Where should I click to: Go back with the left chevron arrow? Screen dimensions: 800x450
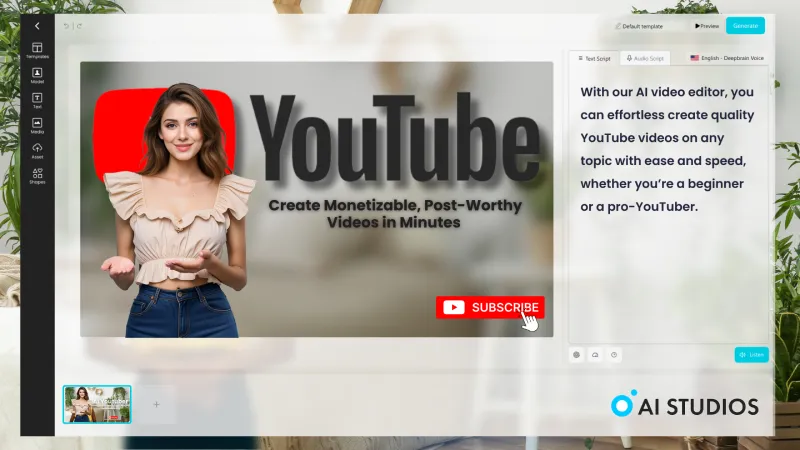(x=37, y=26)
